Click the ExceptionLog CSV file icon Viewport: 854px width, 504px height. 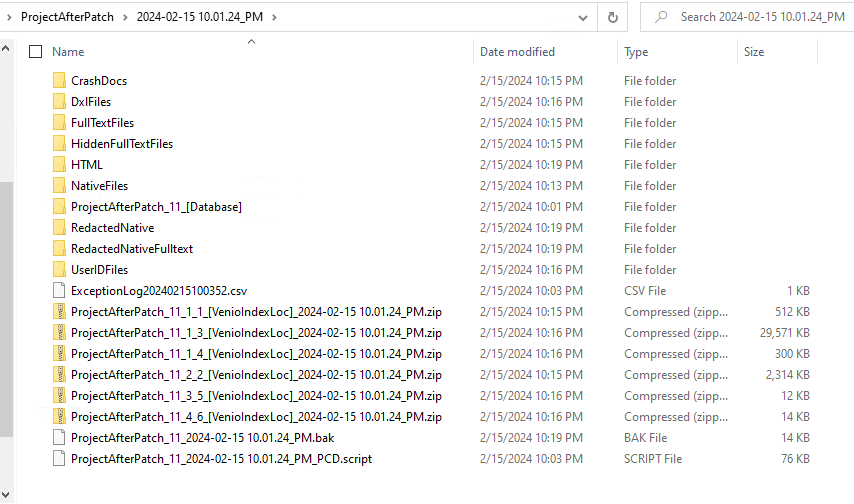coord(59,290)
